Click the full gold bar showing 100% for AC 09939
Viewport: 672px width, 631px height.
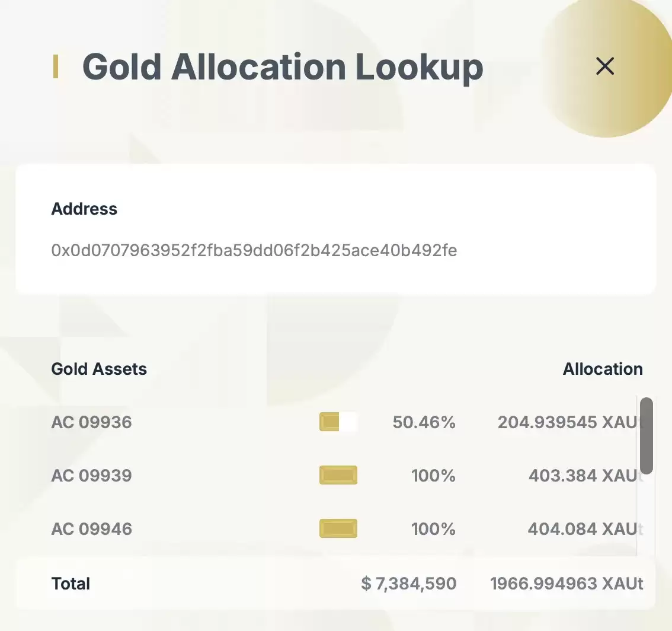point(338,475)
